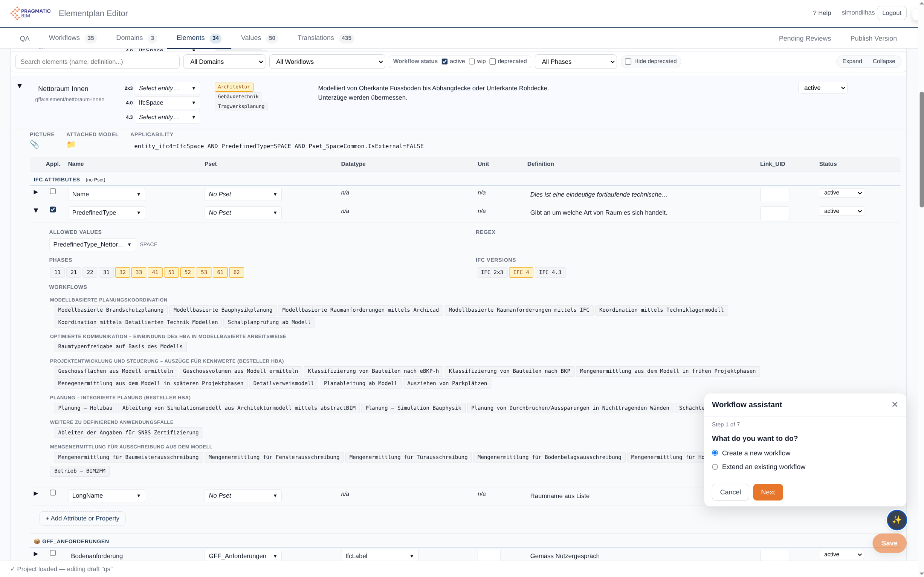This screenshot has width=924, height=577.
Task: Expand the Bodenanforderung row
Action: point(36,554)
